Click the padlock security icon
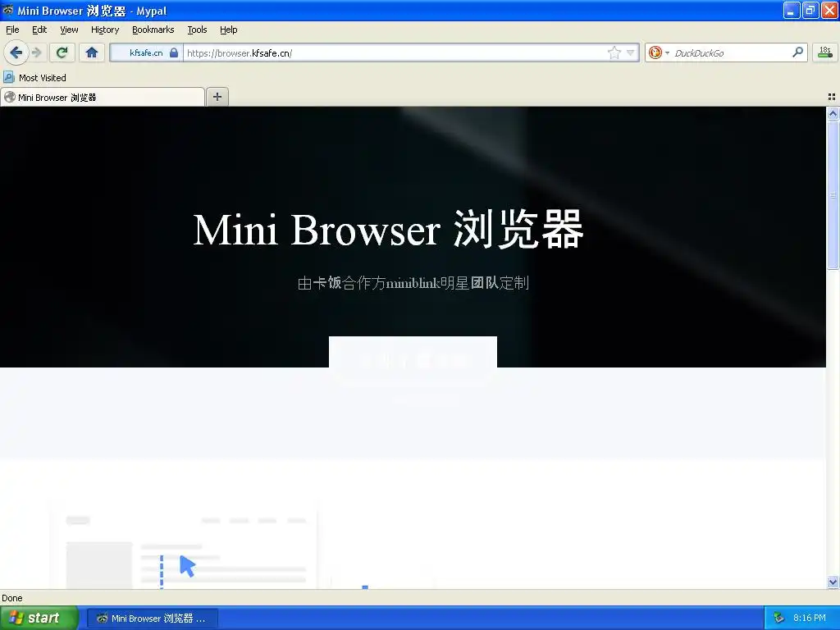 [174, 52]
